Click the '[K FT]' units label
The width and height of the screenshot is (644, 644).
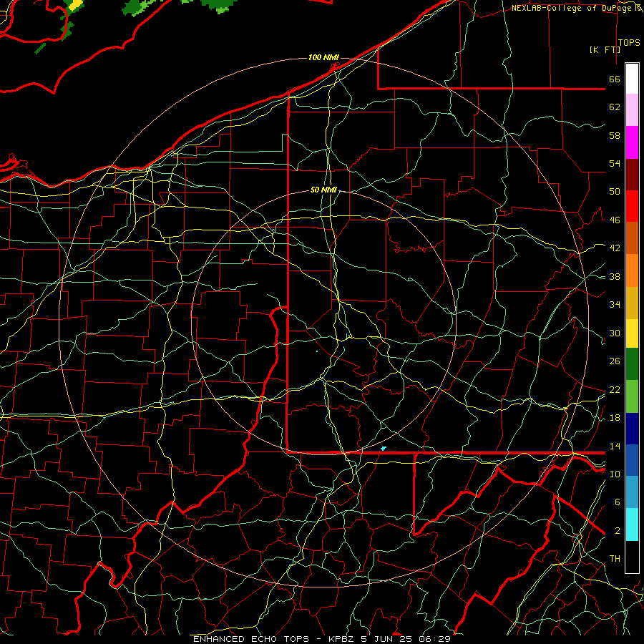click(605, 49)
